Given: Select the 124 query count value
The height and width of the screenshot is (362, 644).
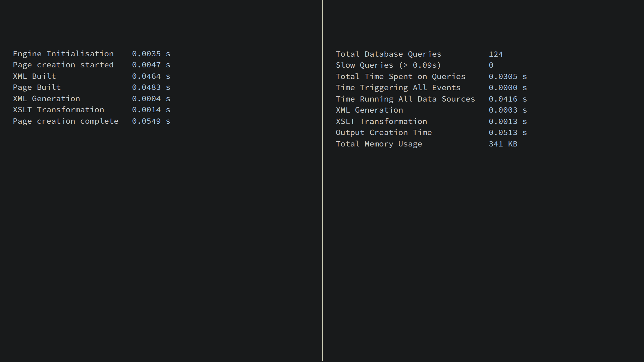Looking at the screenshot, I should (x=496, y=54).
